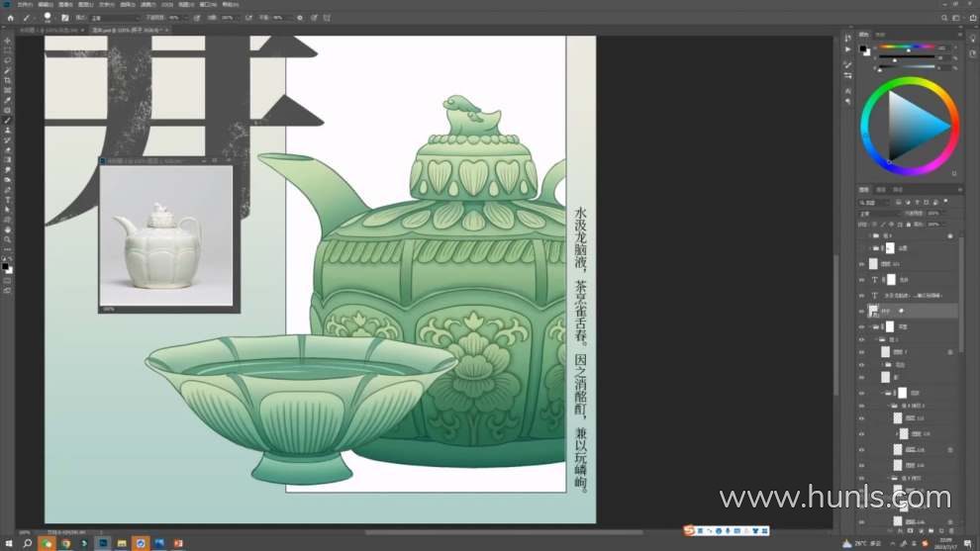Click the Home icon in options bar
Image resolution: width=980 pixels, height=551 pixels.
(x=11, y=18)
